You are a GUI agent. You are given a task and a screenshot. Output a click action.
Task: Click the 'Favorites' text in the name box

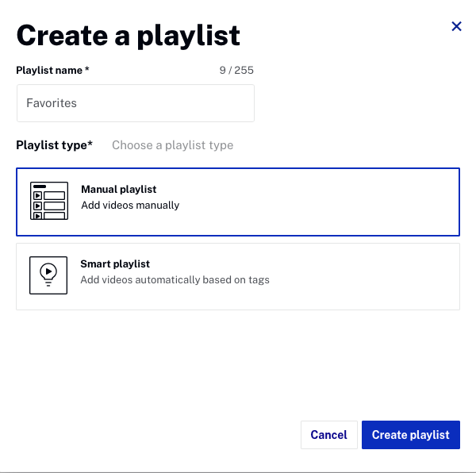coord(52,103)
